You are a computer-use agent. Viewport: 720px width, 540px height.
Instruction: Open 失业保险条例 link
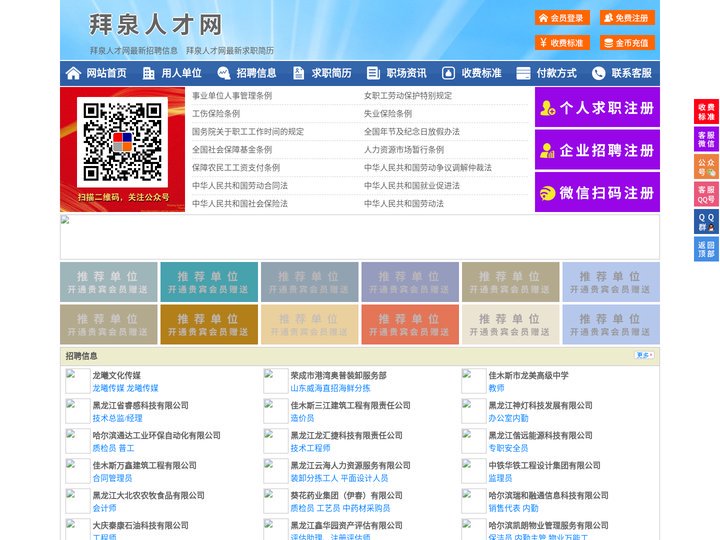[388, 113]
